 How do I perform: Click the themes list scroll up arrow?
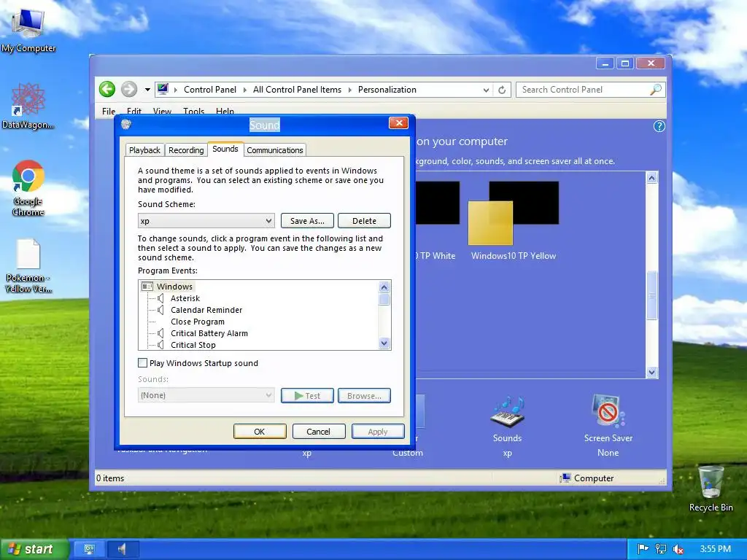[651, 178]
